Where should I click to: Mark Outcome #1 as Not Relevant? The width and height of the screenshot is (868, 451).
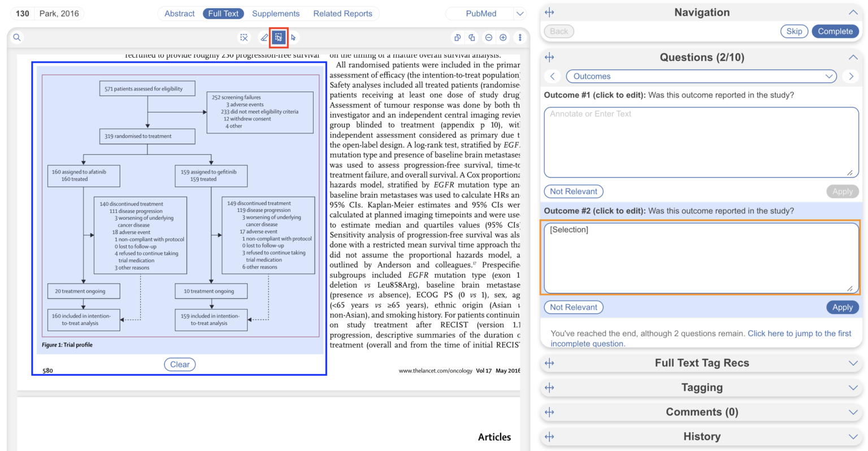(x=573, y=191)
